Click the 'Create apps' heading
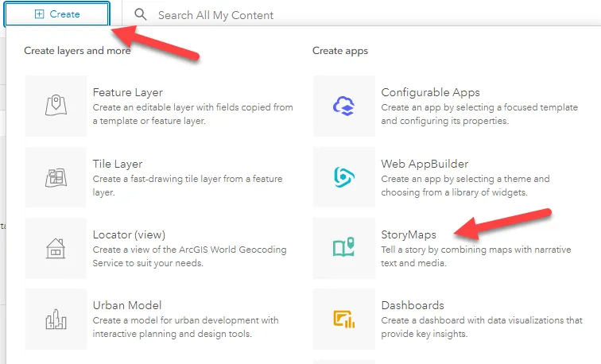Viewport: 601px width, 364px height. pyautogui.click(x=340, y=51)
